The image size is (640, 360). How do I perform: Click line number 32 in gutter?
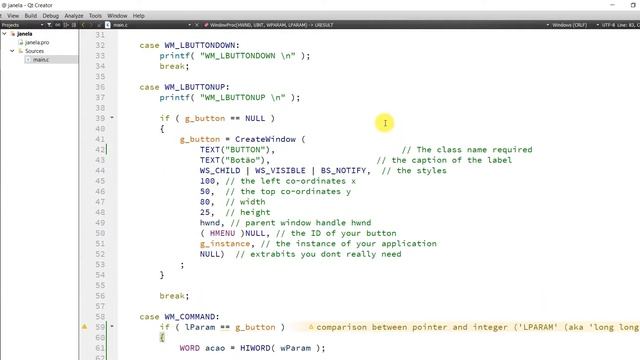click(x=100, y=45)
